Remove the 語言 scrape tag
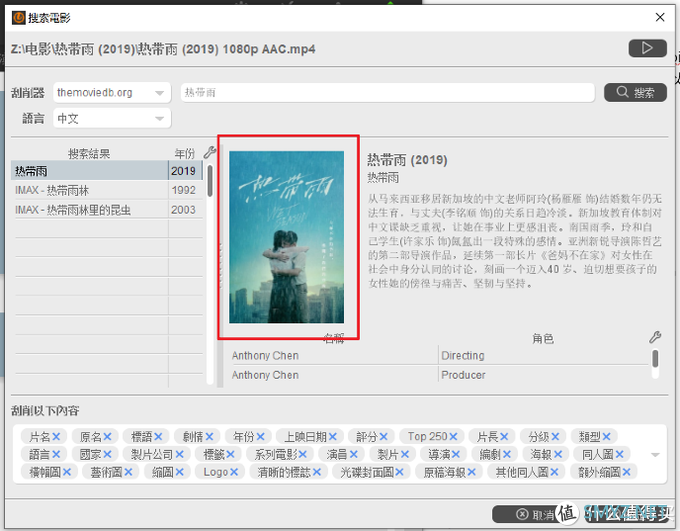The width and height of the screenshot is (680, 531). tap(56, 454)
